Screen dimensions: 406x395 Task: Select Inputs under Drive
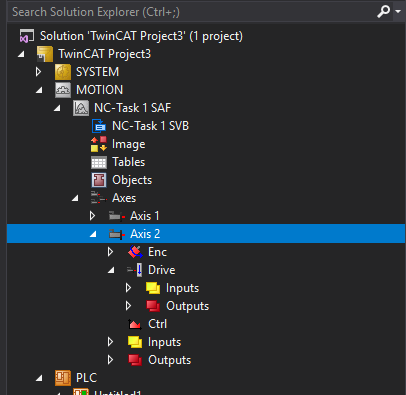click(182, 288)
